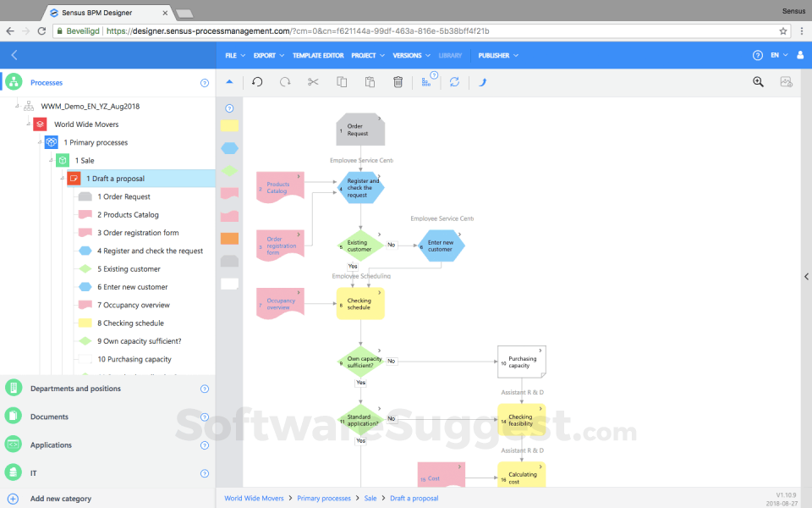
Task: Click the Documents category icon
Action: click(14, 416)
